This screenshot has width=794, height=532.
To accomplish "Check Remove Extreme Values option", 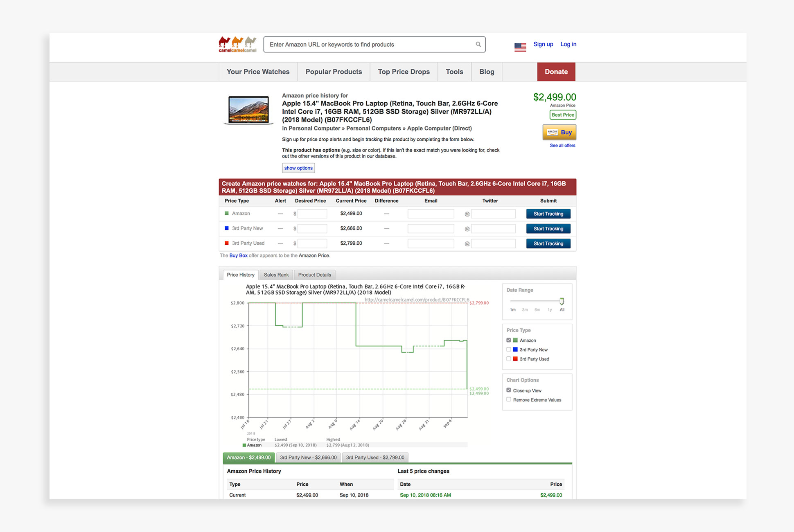I will 509,400.
